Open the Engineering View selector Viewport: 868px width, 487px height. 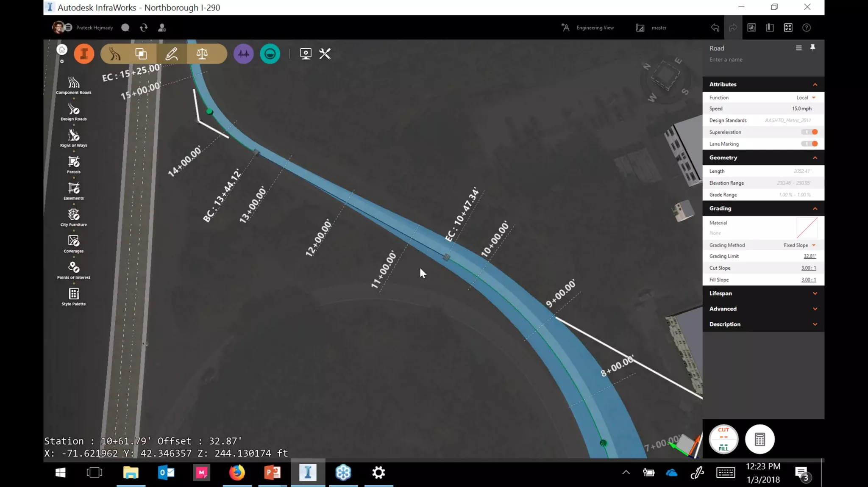(588, 28)
